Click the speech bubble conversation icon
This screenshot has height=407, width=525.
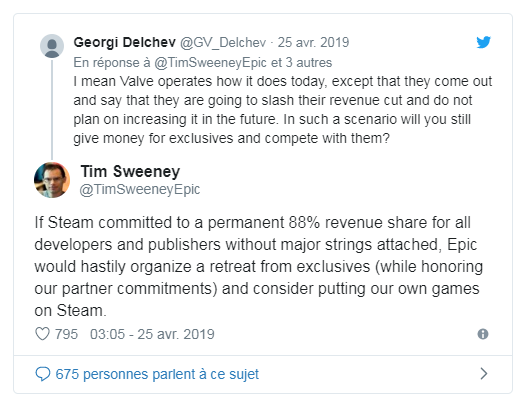point(43,374)
